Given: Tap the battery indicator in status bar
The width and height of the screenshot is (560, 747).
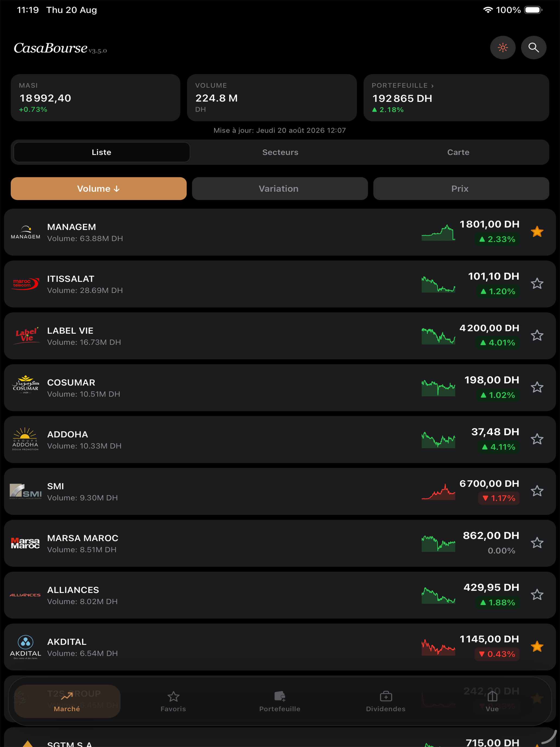Looking at the screenshot, I should [x=533, y=10].
